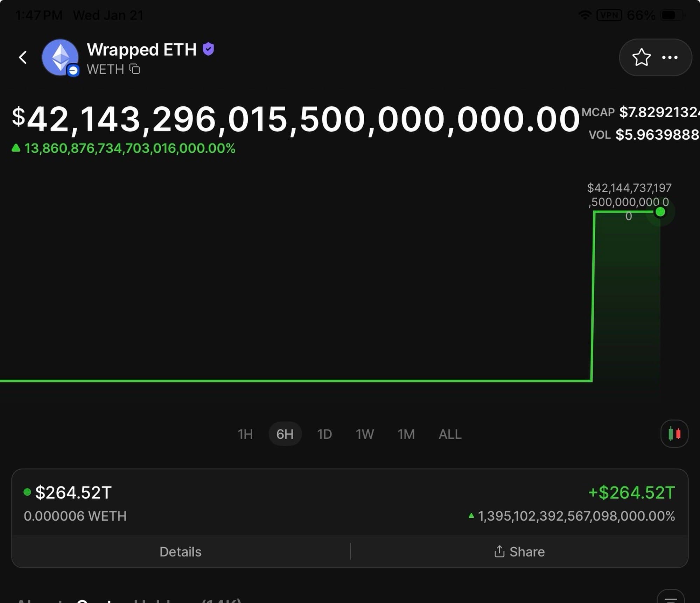Open position Details
The width and height of the screenshot is (700, 603).
180,552
